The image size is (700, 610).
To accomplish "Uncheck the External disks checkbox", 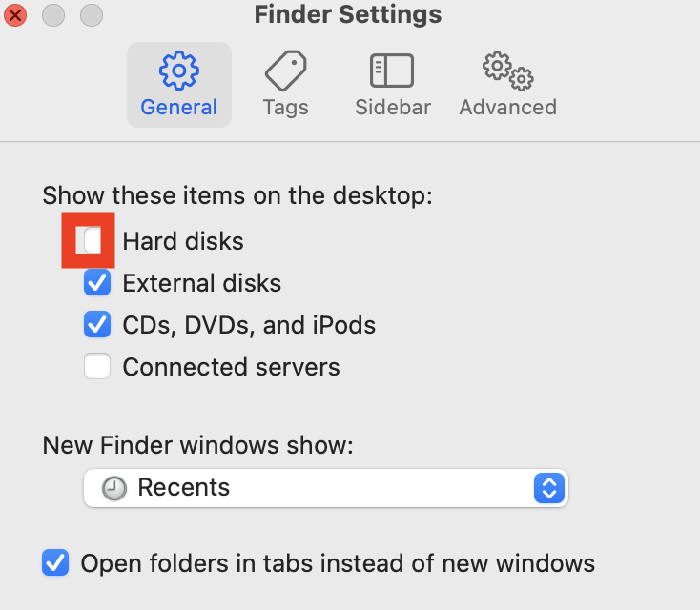I will pos(97,283).
